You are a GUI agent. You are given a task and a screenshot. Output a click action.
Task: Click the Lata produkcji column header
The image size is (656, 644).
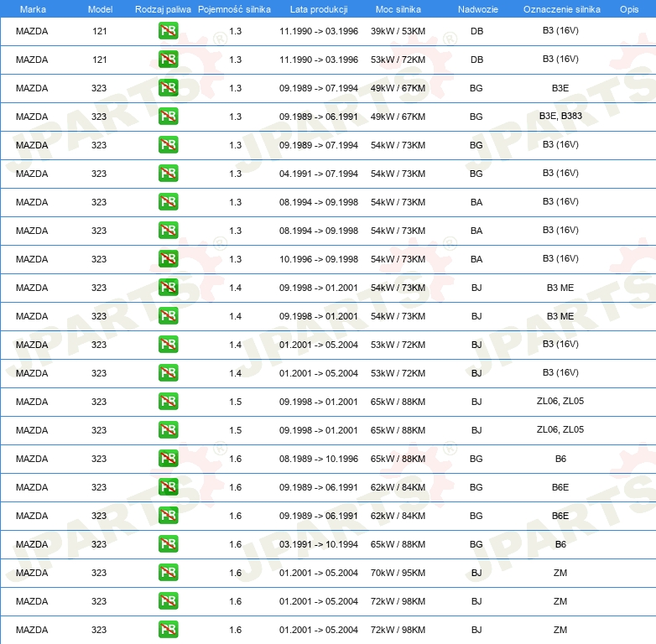click(319, 9)
